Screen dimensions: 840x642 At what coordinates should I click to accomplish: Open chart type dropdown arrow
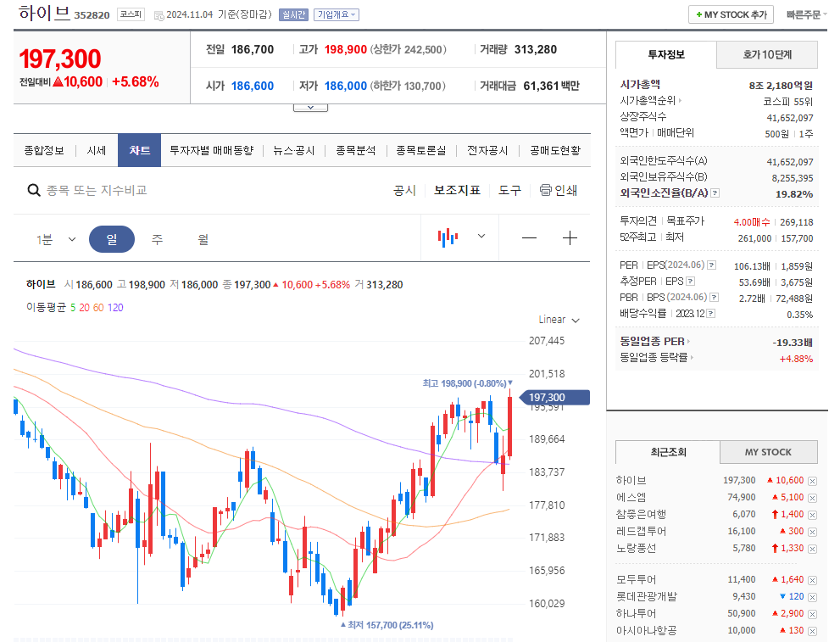pyautogui.click(x=481, y=236)
